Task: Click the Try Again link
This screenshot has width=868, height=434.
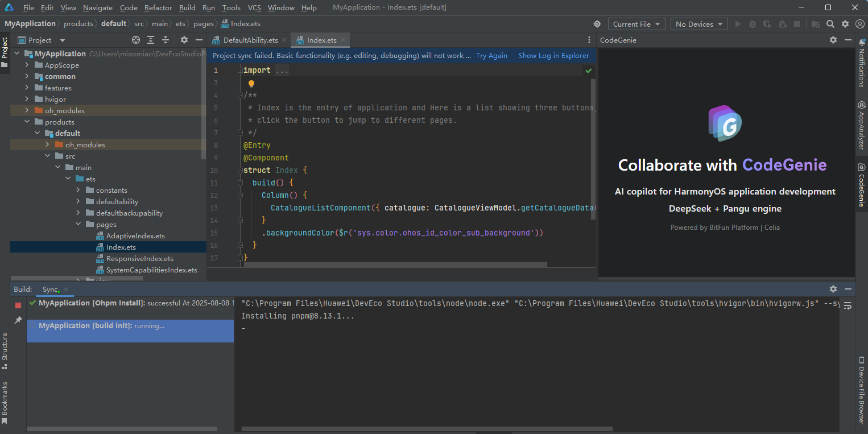Action: pos(491,56)
